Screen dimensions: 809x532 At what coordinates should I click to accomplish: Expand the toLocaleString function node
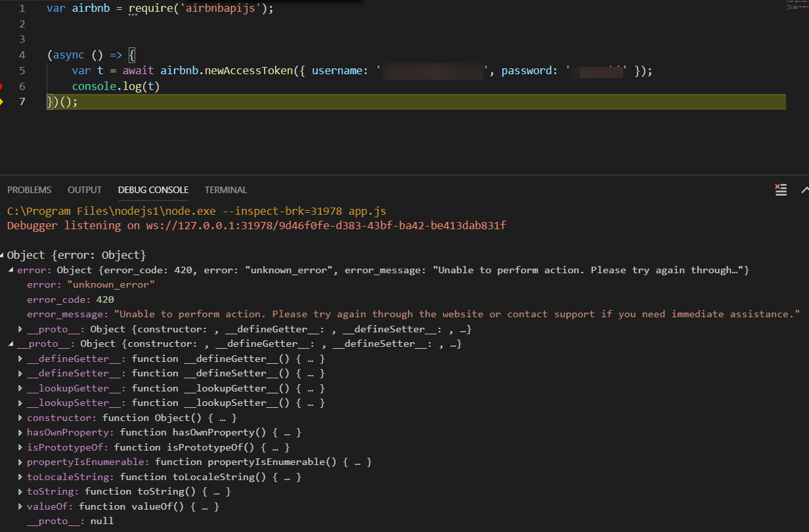pos(20,477)
